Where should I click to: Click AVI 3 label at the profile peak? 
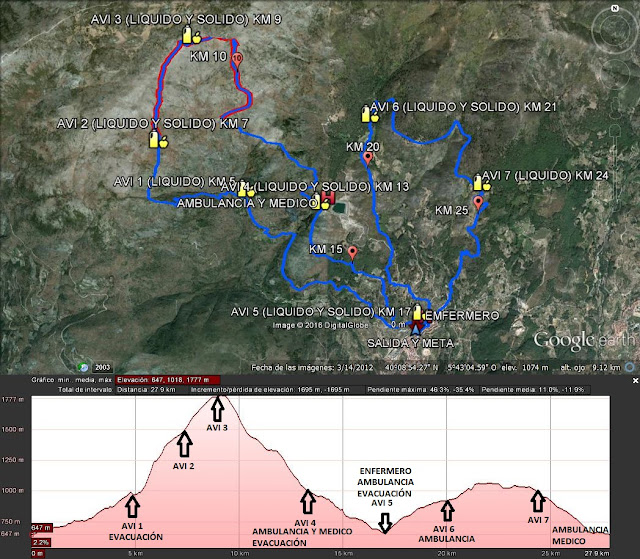pyautogui.click(x=217, y=428)
